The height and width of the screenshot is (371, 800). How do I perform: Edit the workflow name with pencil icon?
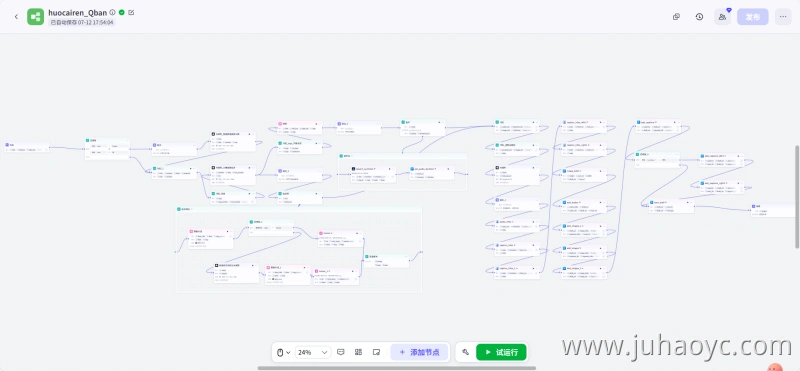(x=131, y=12)
